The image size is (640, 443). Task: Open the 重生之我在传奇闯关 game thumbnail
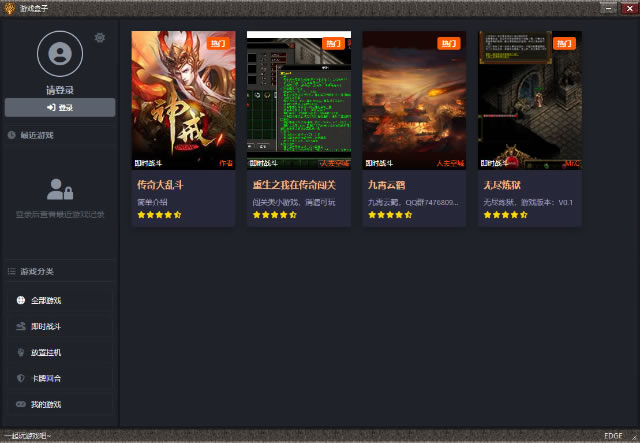click(x=299, y=99)
